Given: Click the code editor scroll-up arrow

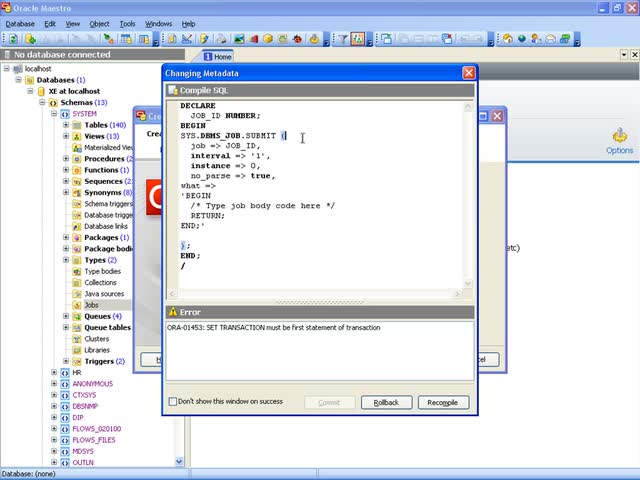Looking at the screenshot, I should [x=468, y=106].
